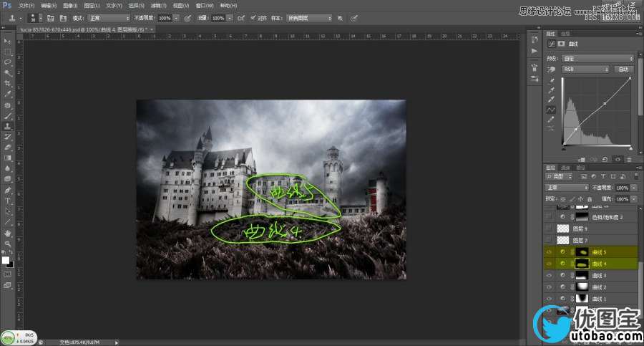The height and width of the screenshot is (346, 644).
Task: Open the Mode dropdown in the options bar
Action: (x=109, y=18)
